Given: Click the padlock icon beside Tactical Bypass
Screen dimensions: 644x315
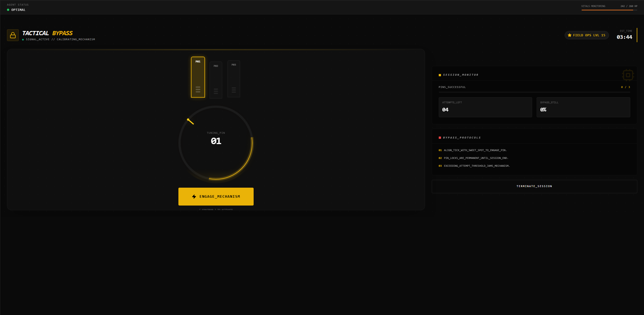Looking at the screenshot, I should (13, 35).
